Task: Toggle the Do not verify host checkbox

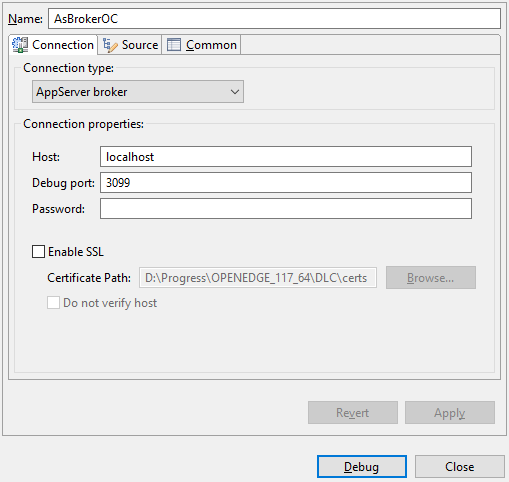Action: 53,303
